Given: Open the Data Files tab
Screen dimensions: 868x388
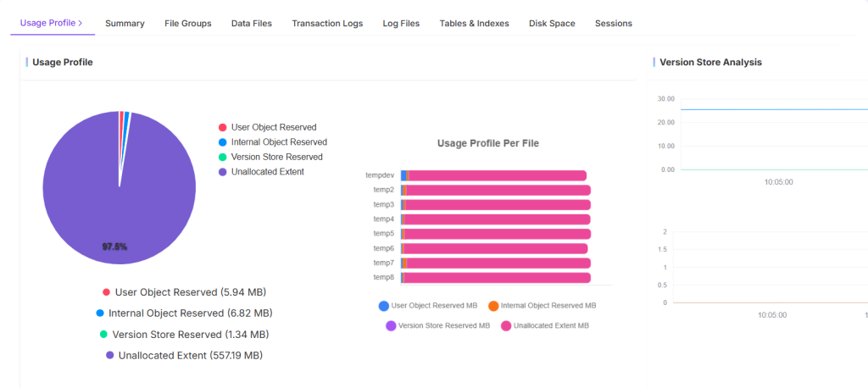Looking at the screenshot, I should pos(251,24).
